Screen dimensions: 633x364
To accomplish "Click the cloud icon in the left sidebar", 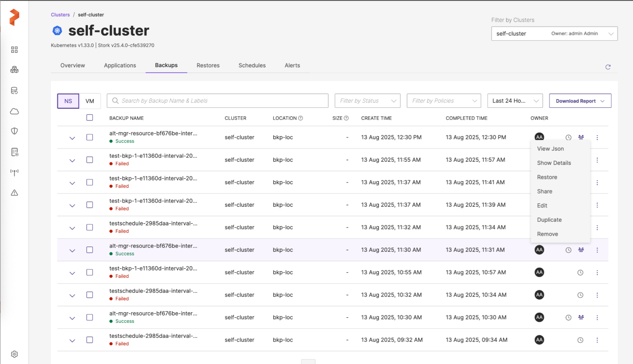I will coord(14,112).
